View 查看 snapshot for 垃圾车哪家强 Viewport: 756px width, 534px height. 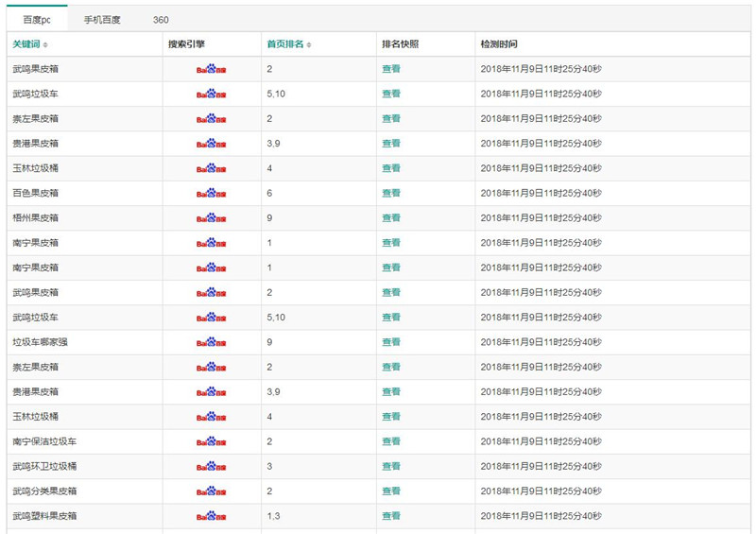tap(391, 342)
